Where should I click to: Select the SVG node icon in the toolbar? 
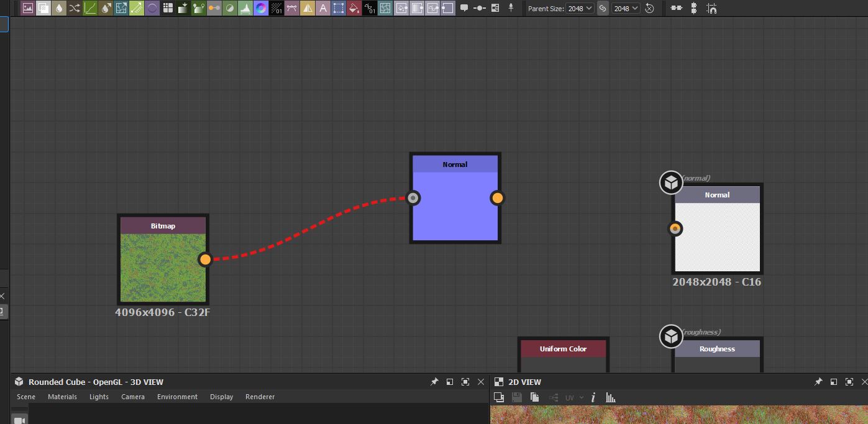coord(43,8)
